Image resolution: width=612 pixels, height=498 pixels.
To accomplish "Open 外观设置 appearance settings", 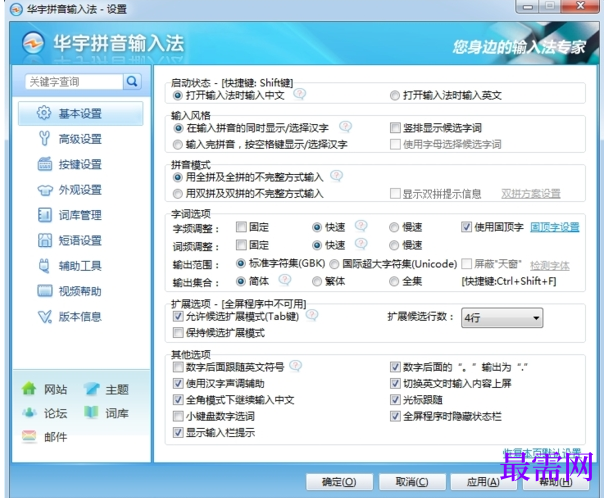I will (x=79, y=190).
